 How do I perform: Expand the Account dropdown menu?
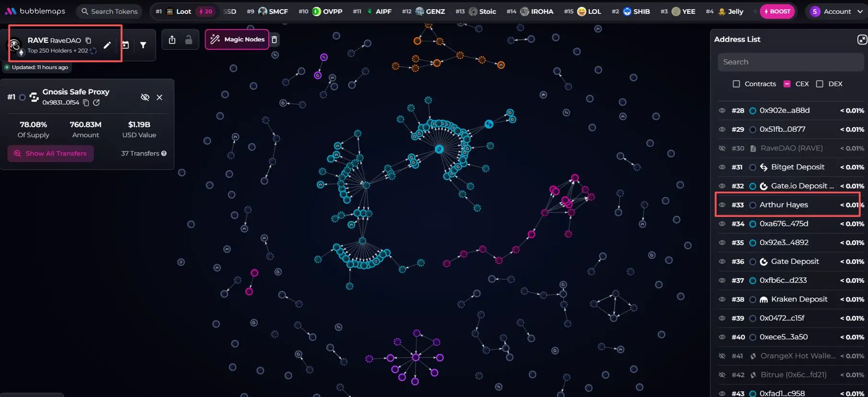click(836, 12)
